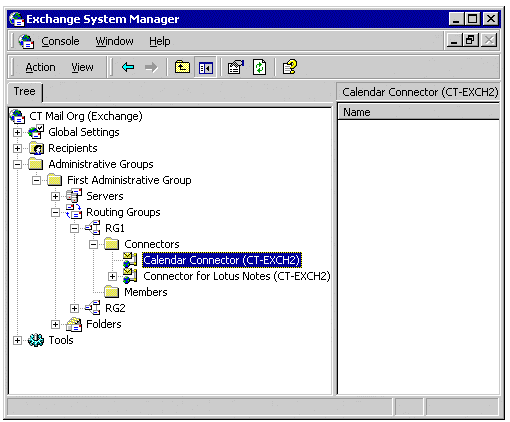Click the Exchange System Manager title icon
Image resolution: width=510 pixels, height=422 pixels.
tap(17, 19)
